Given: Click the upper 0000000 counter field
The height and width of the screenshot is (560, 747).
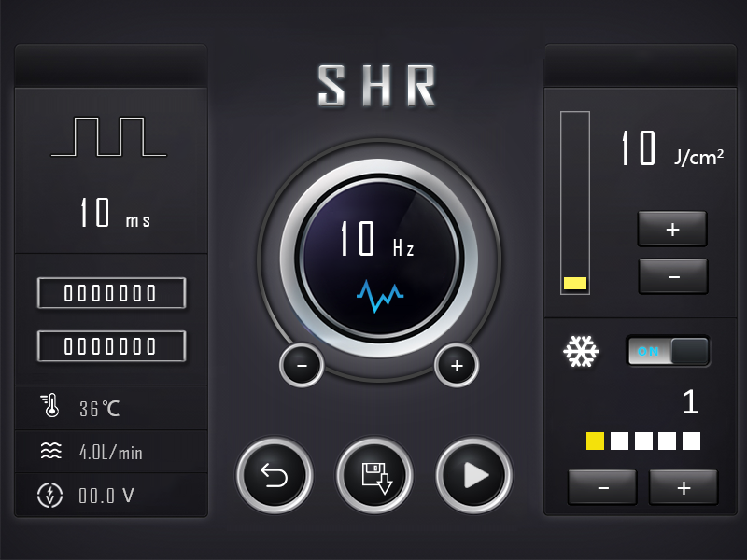Looking at the screenshot, I should click(x=111, y=293).
